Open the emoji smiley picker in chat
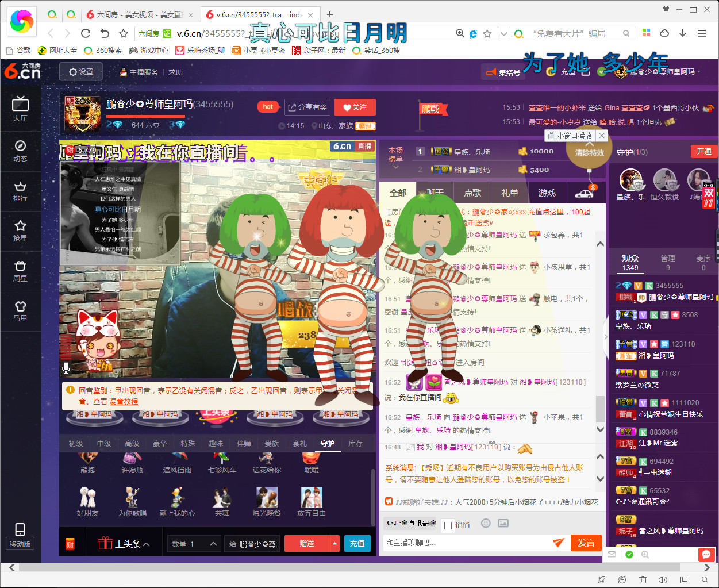719x588 pixels. [486, 523]
